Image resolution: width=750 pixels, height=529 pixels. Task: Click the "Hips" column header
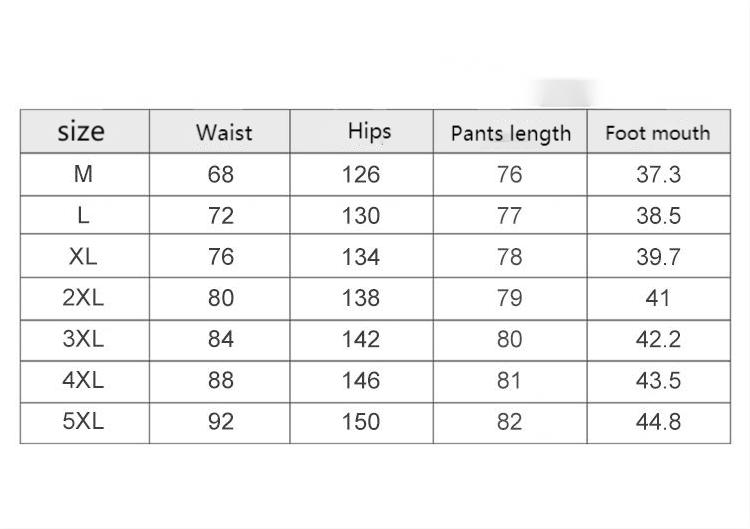pos(369,131)
